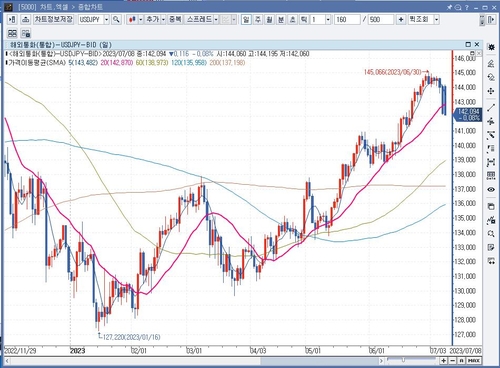This screenshot has height=368, width=500.
Task: Click the symbol search magnifier button
Action: pos(116,20)
